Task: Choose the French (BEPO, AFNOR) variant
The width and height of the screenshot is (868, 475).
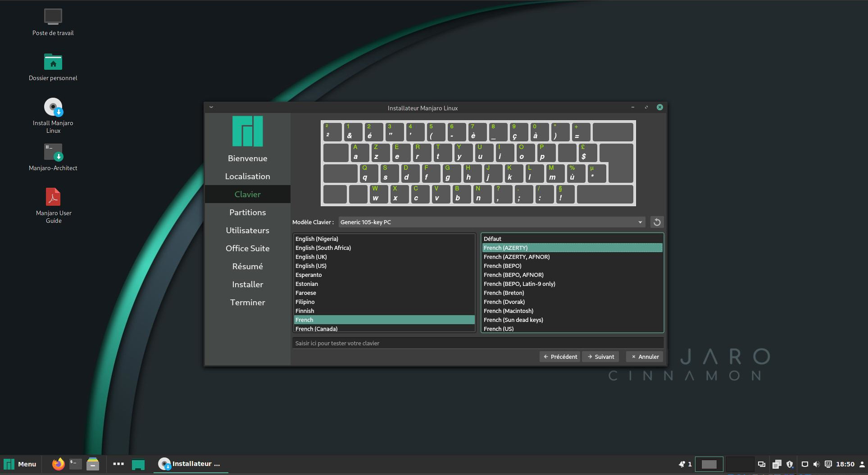Action: (573, 275)
